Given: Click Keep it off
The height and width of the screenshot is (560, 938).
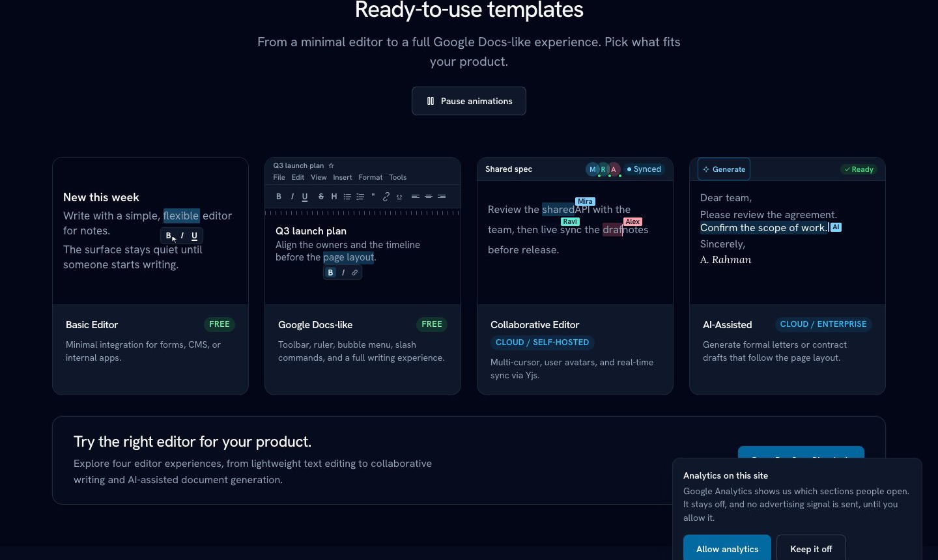Looking at the screenshot, I should (x=811, y=549).
